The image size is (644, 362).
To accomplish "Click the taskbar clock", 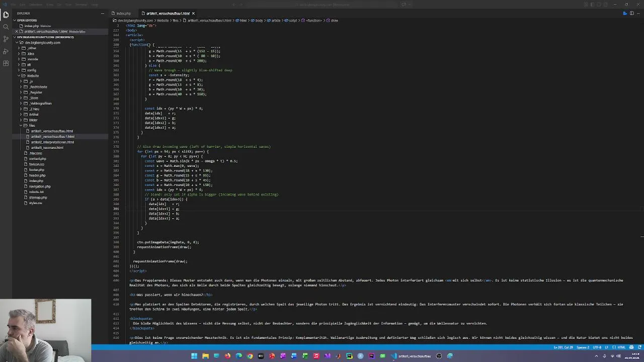I will tap(631, 356).
